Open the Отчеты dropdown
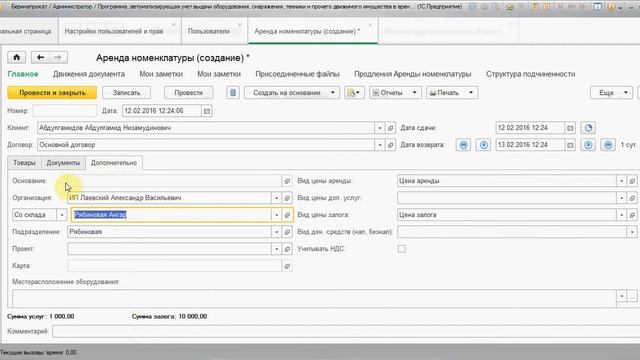 click(395, 93)
